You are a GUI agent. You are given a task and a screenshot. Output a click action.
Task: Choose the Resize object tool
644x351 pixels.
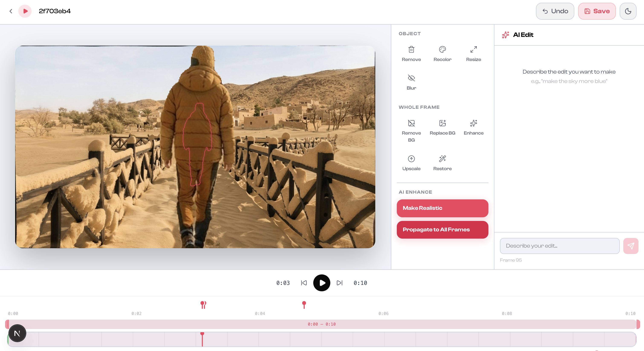(473, 49)
